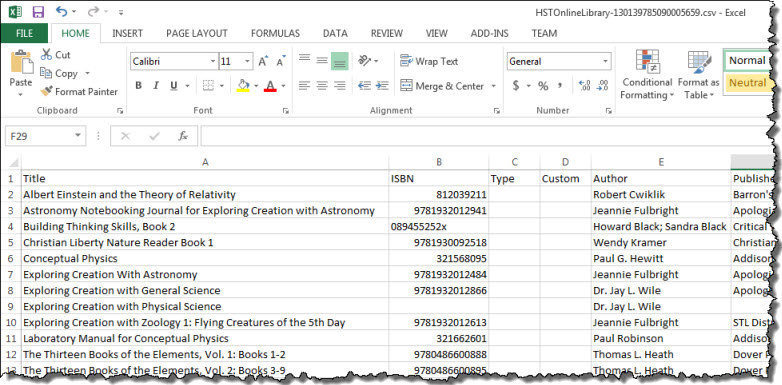Image resolution: width=782 pixels, height=385 pixels.
Task: Switch to the PAGE LAYOUT tab
Action: (x=197, y=33)
